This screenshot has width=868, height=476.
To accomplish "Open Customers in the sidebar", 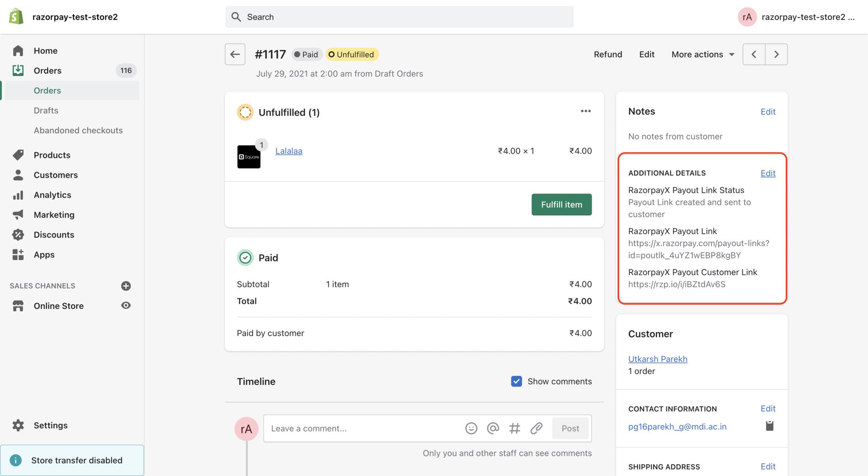I will (56, 175).
